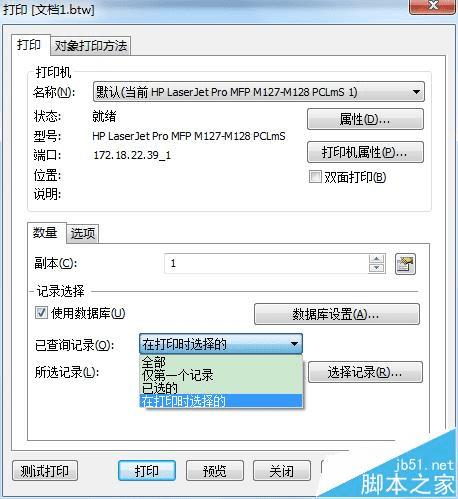
Task: Click the 选择记录(R)... button
Action: (365, 372)
